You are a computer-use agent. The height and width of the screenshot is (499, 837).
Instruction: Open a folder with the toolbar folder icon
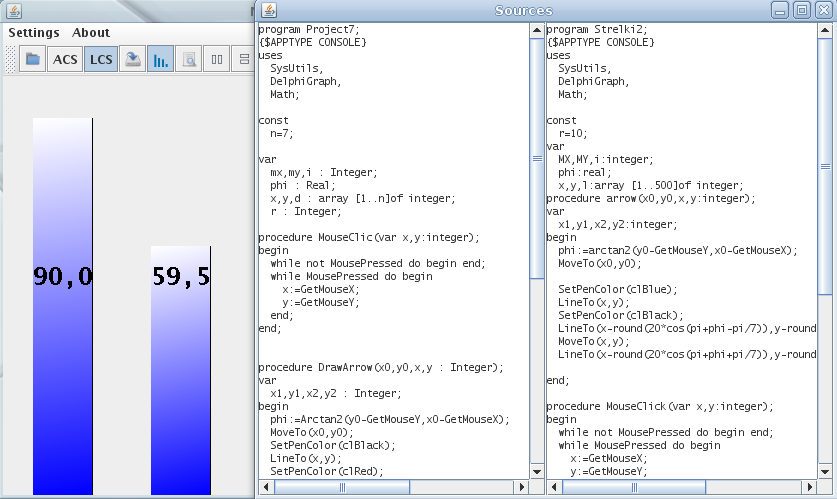(x=33, y=59)
